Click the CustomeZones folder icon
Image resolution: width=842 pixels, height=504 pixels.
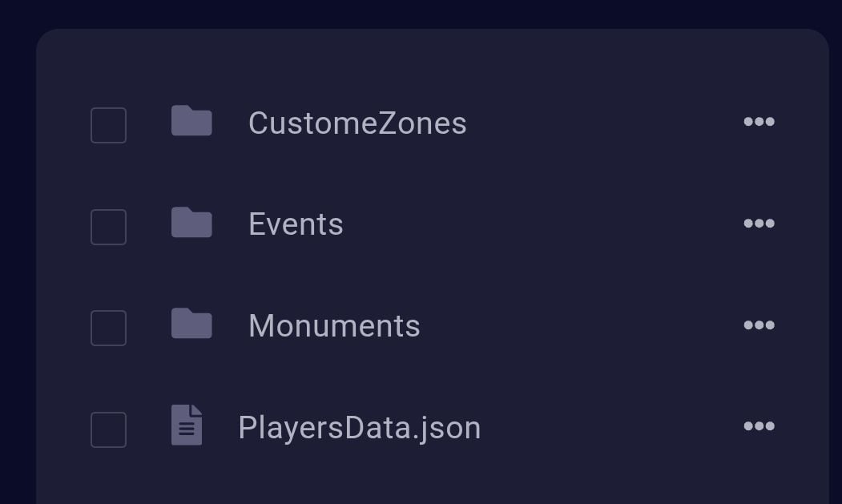[191, 122]
